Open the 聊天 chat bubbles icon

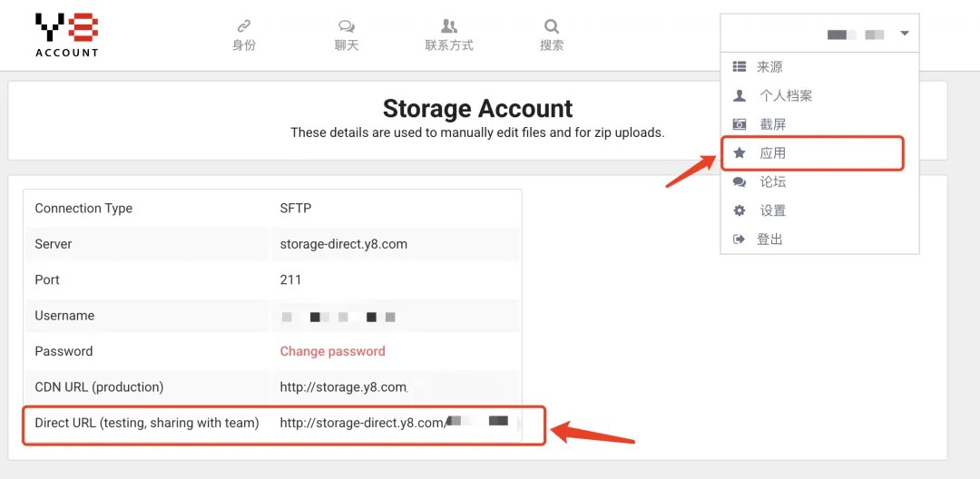click(x=347, y=26)
